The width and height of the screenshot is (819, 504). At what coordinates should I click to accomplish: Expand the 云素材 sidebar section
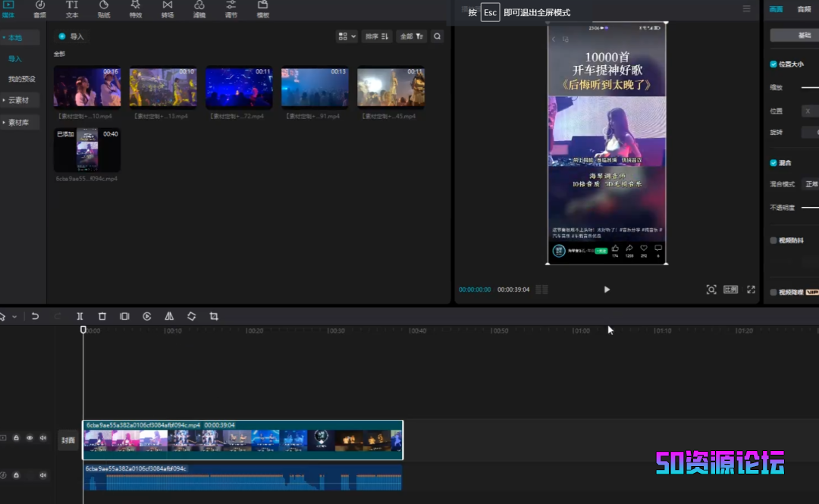click(x=19, y=100)
